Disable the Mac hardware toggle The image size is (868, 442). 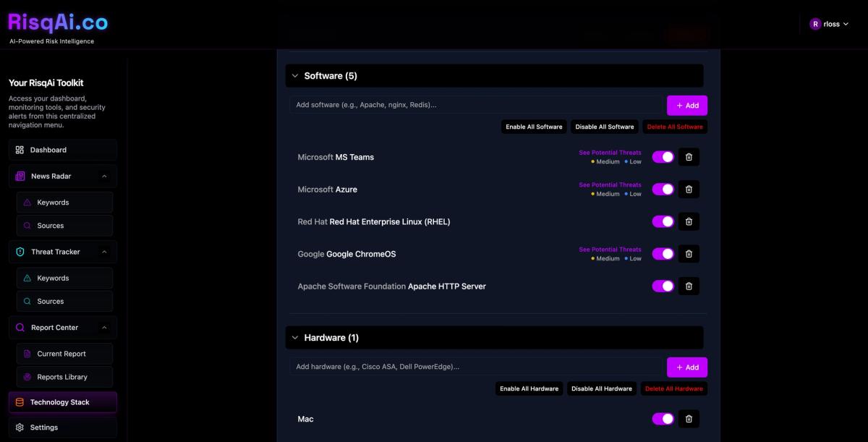click(663, 419)
